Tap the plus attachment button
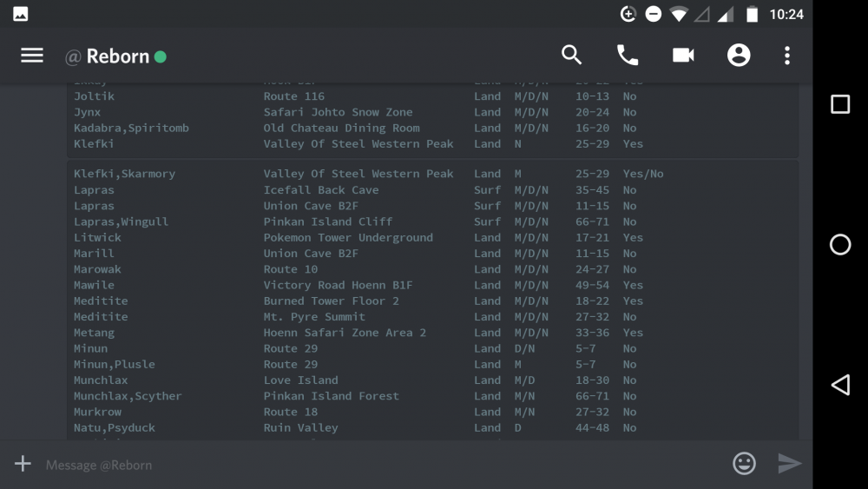 pos(23,464)
